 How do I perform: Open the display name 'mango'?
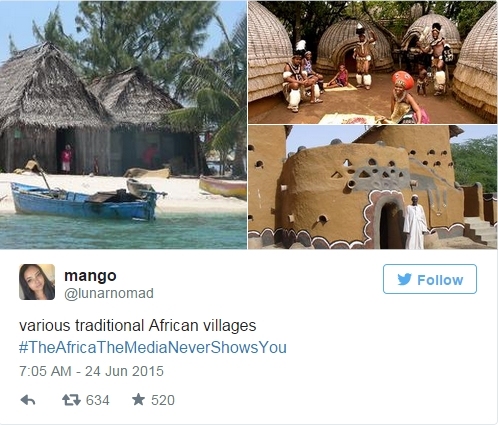click(x=90, y=275)
